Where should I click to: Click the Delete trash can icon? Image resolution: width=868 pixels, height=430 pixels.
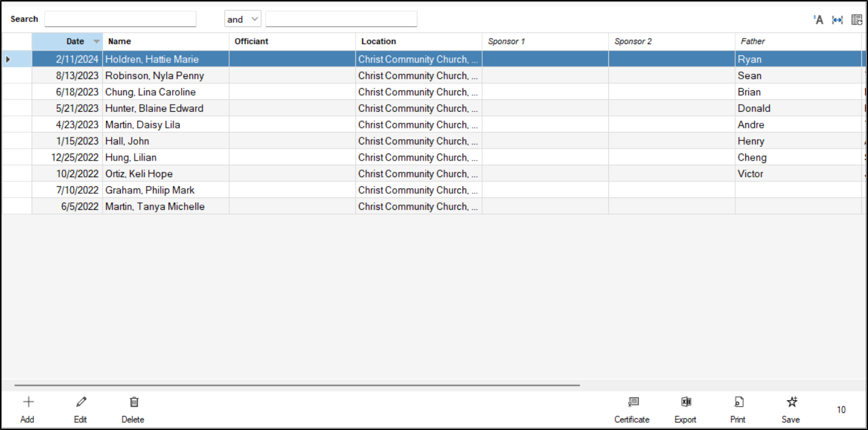[x=134, y=402]
